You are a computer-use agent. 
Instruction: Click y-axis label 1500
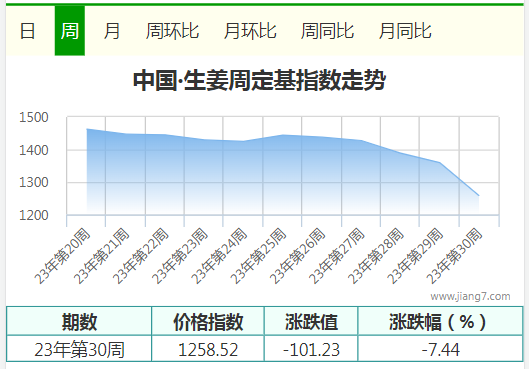pyautogui.click(x=34, y=117)
